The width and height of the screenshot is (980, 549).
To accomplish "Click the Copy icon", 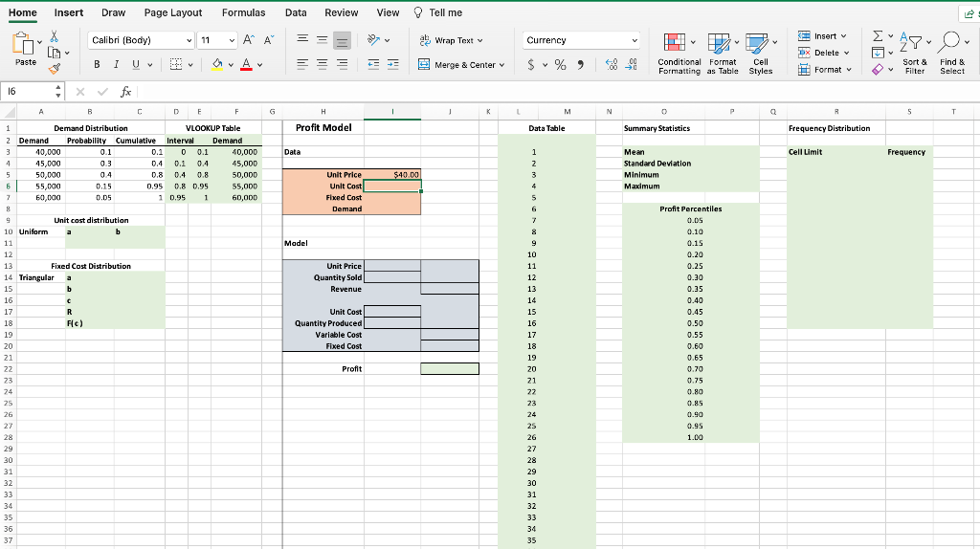I will coord(55,53).
